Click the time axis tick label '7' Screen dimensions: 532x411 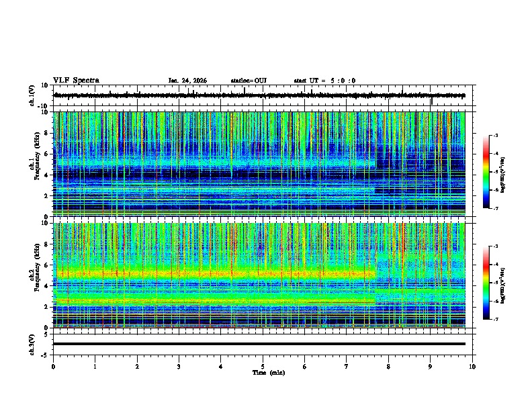click(347, 367)
